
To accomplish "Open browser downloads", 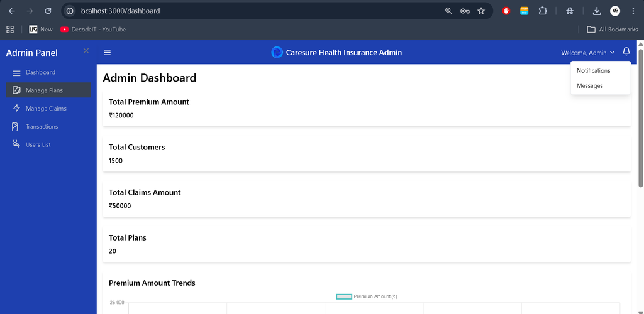I will point(597,11).
